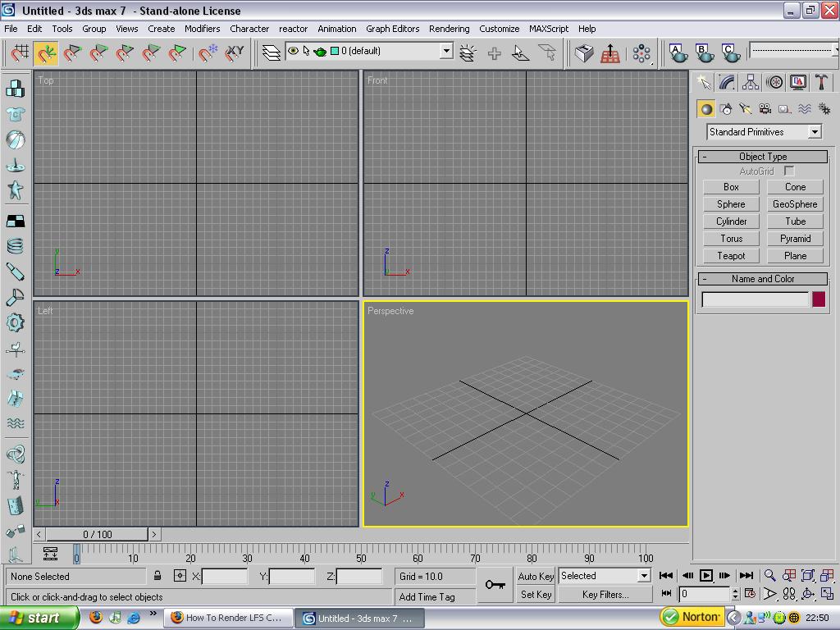Screen dimensions: 840x630
Task: Toggle the Mini Curve Editor button
Action: click(50, 554)
